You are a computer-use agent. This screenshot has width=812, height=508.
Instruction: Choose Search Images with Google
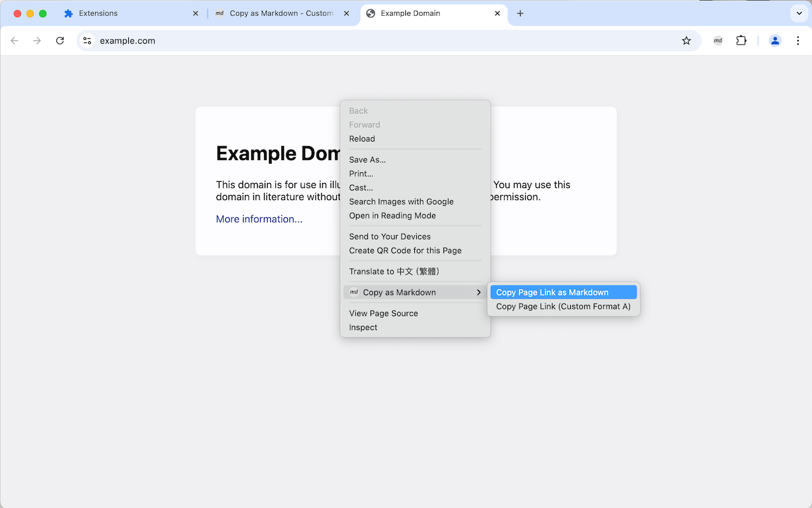tap(401, 201)
